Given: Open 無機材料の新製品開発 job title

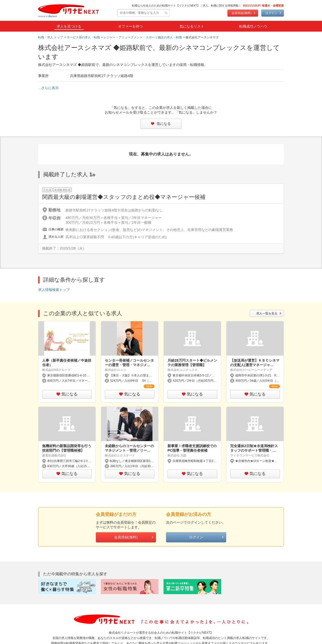Looking at the screenshot, I should tap(67, 448).
